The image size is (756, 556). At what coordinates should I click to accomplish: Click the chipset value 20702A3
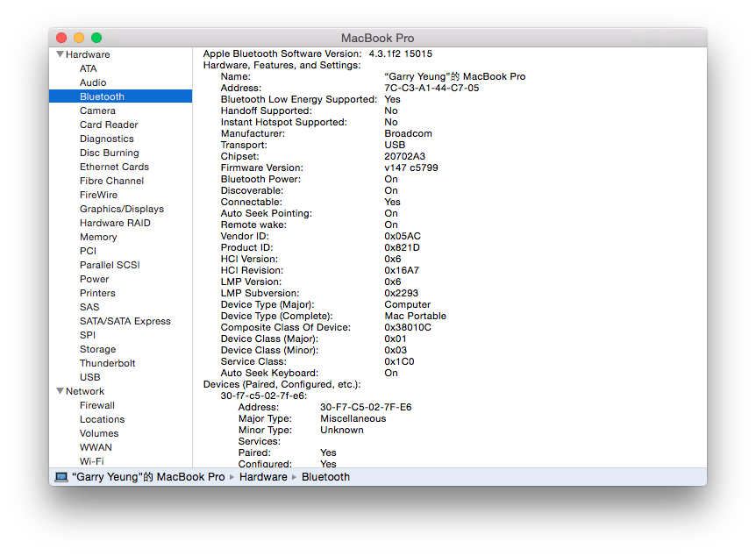(404, 156)
